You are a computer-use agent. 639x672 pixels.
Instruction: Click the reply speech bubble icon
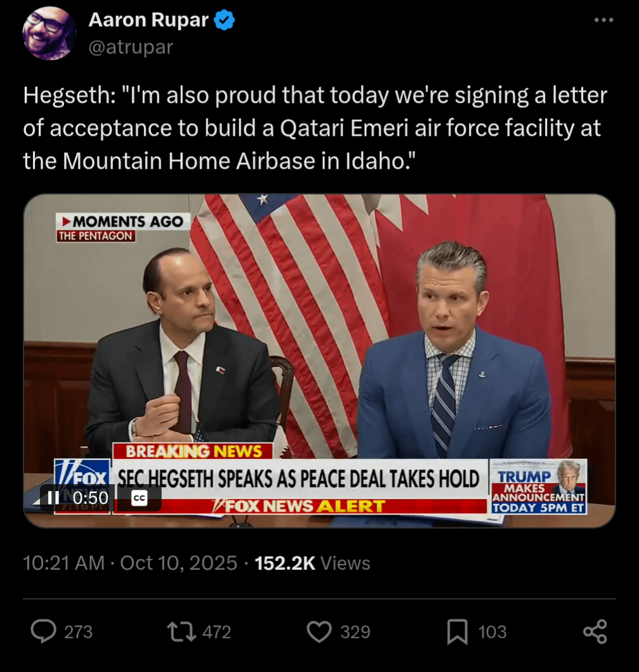pos(44,631)
